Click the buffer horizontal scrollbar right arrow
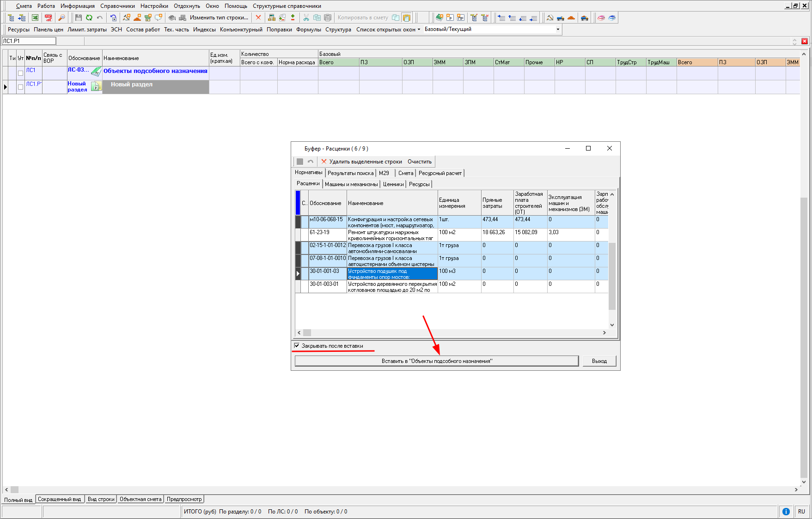 [x=604, y=332]
